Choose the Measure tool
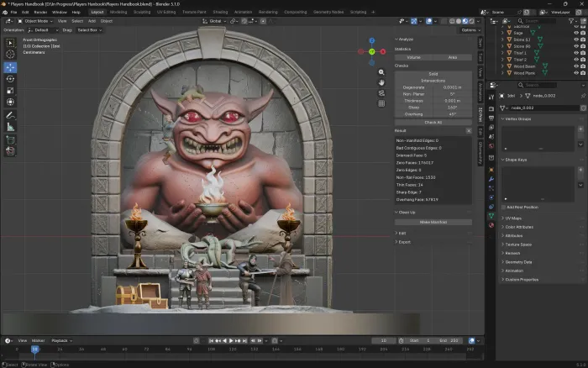This screenshot has height=368, width=588. [10, 127]
